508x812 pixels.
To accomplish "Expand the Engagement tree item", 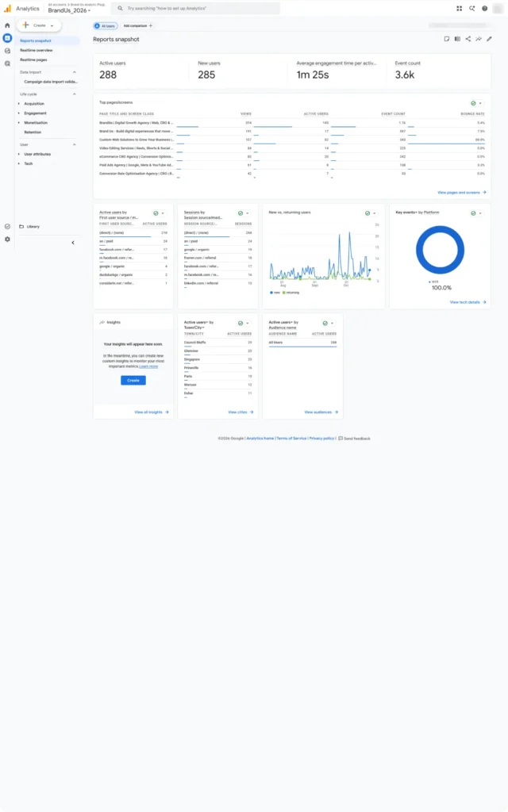I will pos(19,113).
